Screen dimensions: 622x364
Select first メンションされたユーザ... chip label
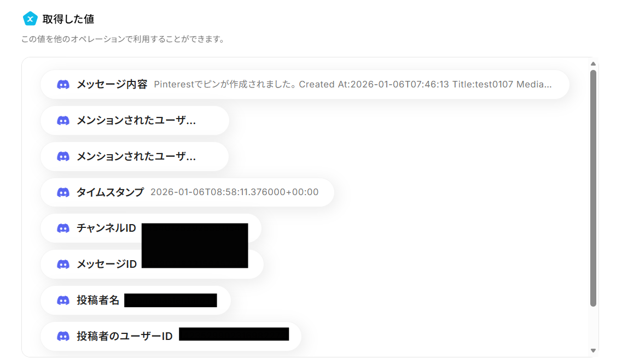[x=136, y=121]
